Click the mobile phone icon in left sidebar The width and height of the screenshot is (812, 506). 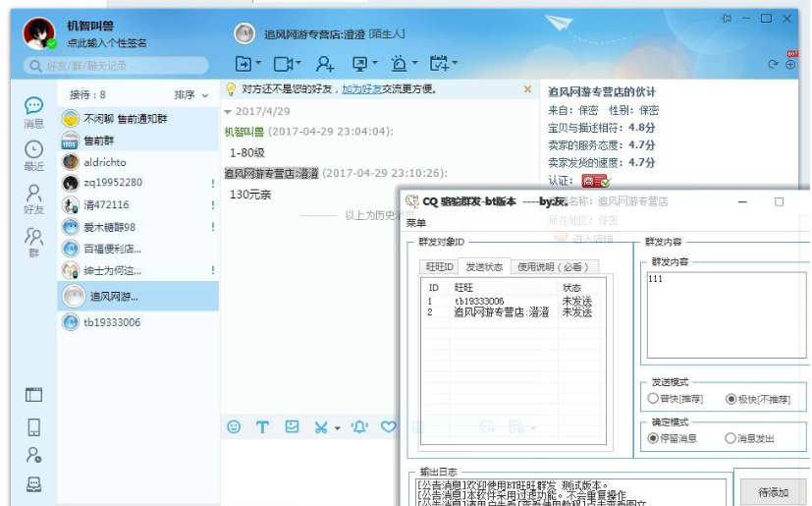(x=34, y=426)
